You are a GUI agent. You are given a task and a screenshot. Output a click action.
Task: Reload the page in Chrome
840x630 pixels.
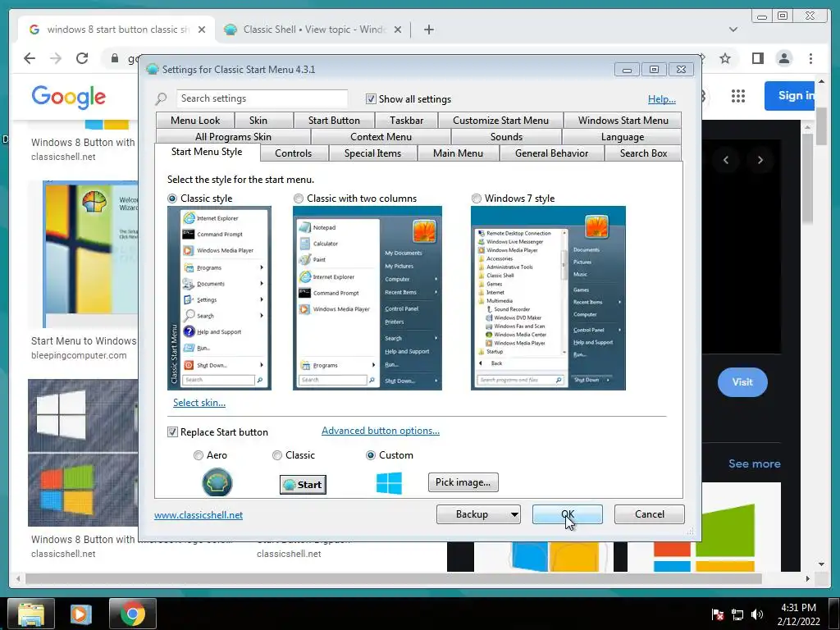[82, 58]
